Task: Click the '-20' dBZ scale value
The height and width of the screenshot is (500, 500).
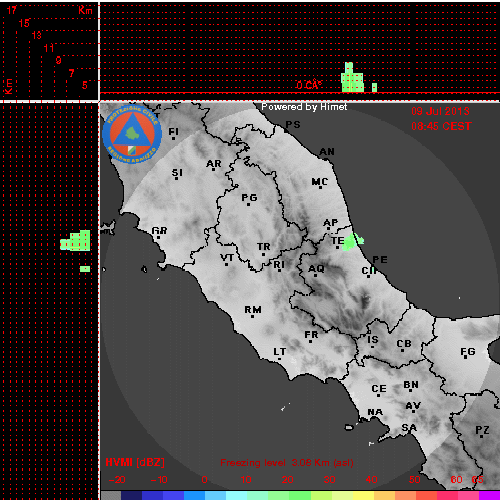Action: (x=117, y=480)
